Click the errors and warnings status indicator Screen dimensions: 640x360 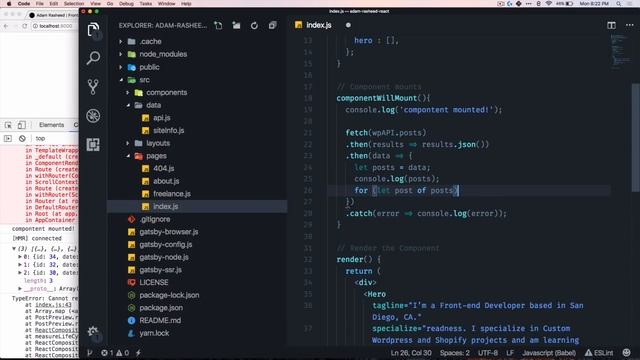tap(116, 353)
